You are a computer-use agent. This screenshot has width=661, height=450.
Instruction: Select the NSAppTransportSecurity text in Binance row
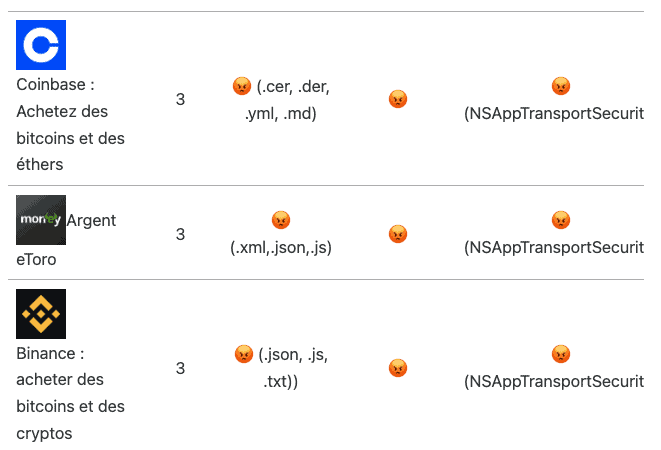(553, 381)
